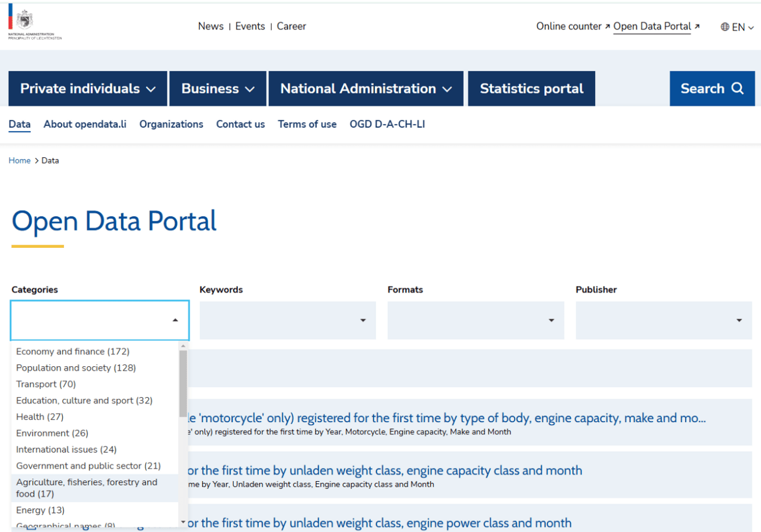Open the Open Data Portal header link

pyautogui.click(x=656, y=27)
